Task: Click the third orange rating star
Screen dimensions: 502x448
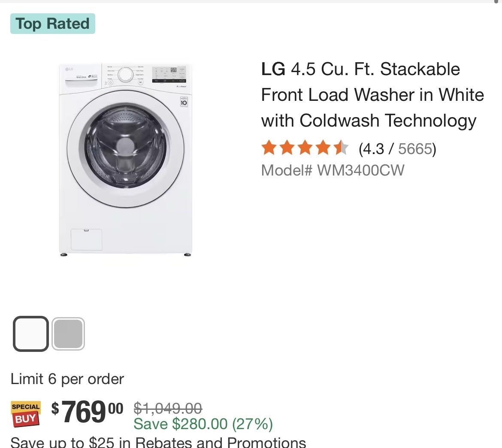Action: point(305,148)
